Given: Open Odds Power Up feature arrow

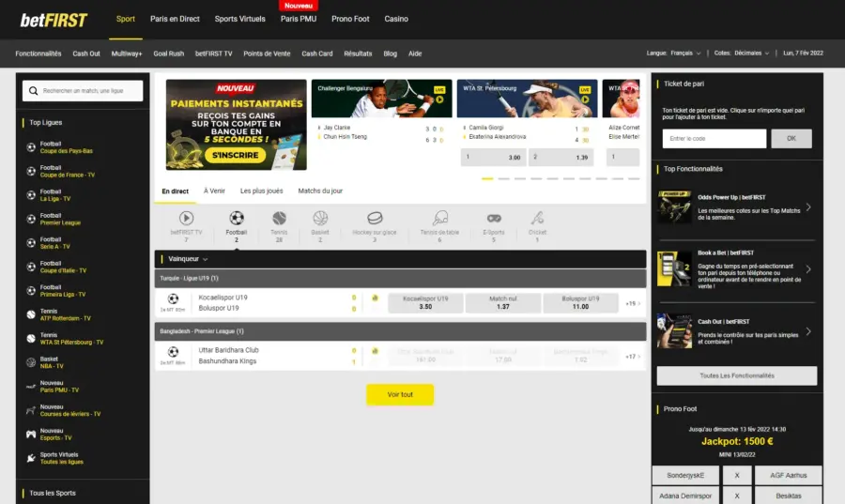Looking at the screenshot, I should coord(808,207).
